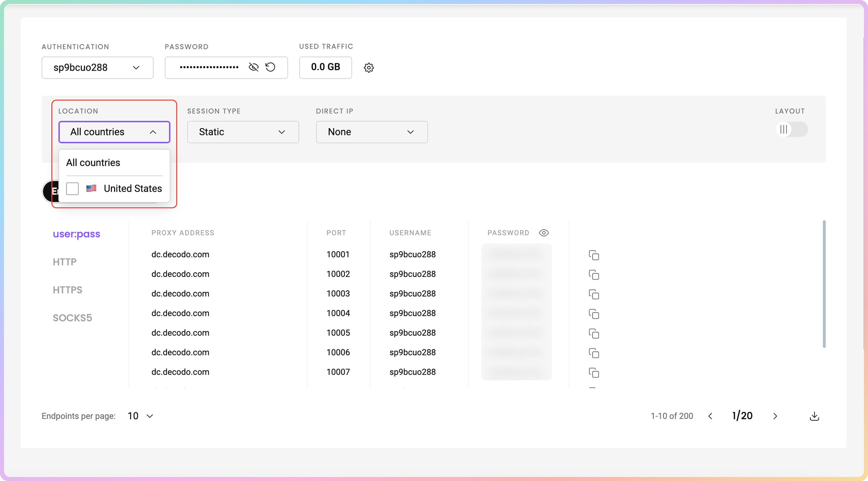Switch to the HTTPS tab
The image size is (868, 481).
click(x=67, y=290)
